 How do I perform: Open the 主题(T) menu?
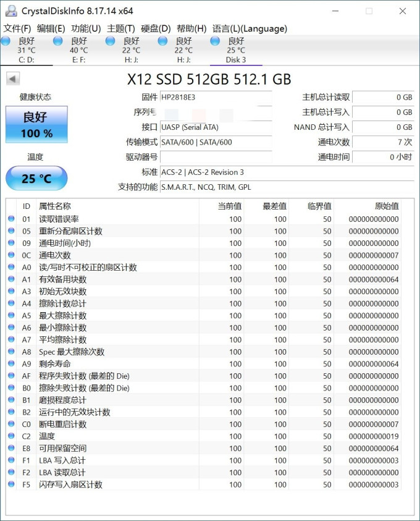121,28
